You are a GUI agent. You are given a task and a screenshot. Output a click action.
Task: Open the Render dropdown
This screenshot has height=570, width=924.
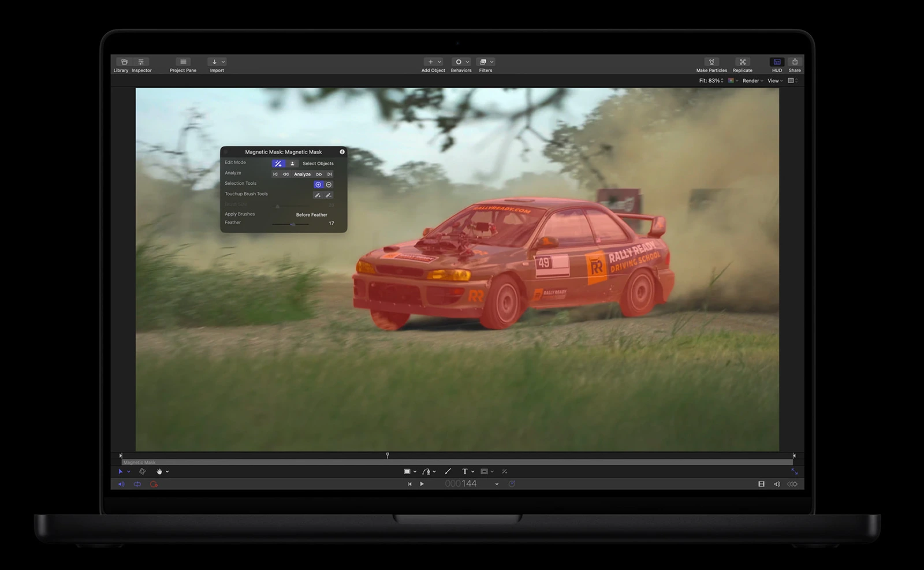[752, 81]
